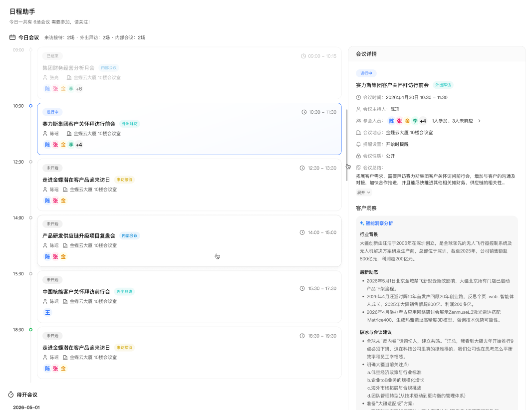Click the 破冰与会谈建议 heading
The width and height of the screenshot is (532, 410).
pyautogui.click(x=376, y=332)
